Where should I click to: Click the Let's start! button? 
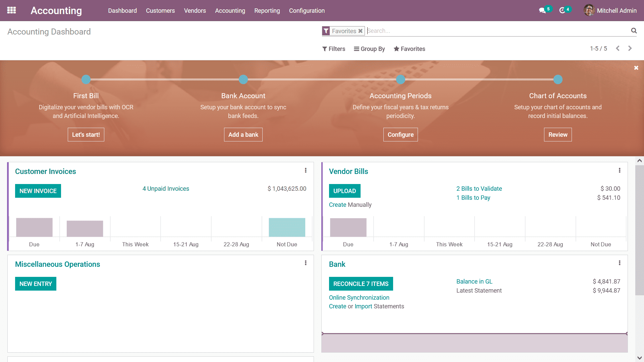[86, 134]
